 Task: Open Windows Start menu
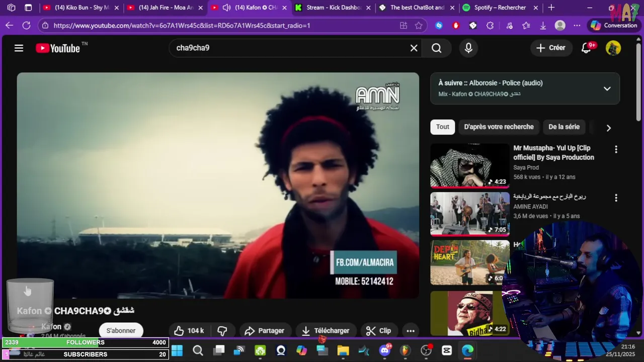coord(177,350)
